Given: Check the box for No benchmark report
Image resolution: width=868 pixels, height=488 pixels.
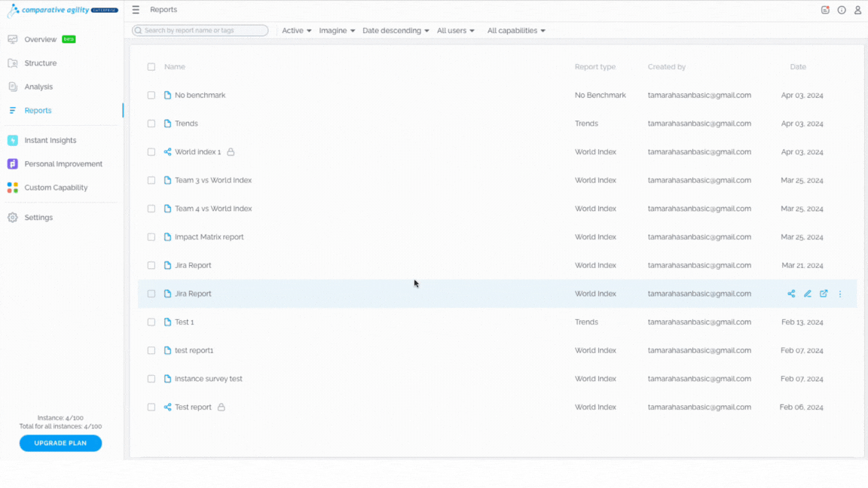Looking at the screenshot, I should [151, 95].
